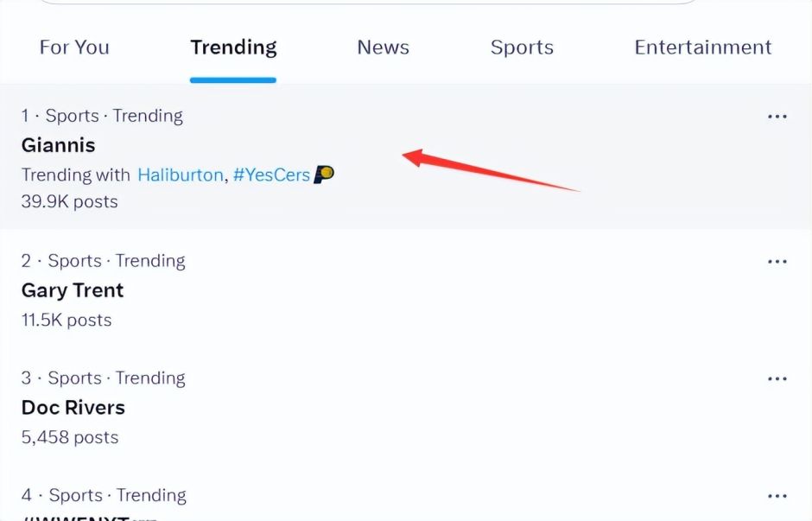The height and width of the screenshot is (521, 812).
Task: Open the Haliburton trending link
Action: coord(180,175)
